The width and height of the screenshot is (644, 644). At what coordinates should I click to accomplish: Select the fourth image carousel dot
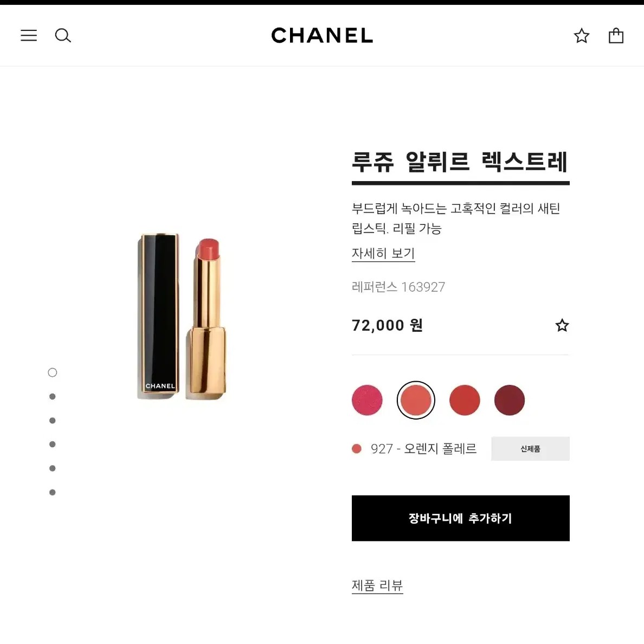click(52, 444)
